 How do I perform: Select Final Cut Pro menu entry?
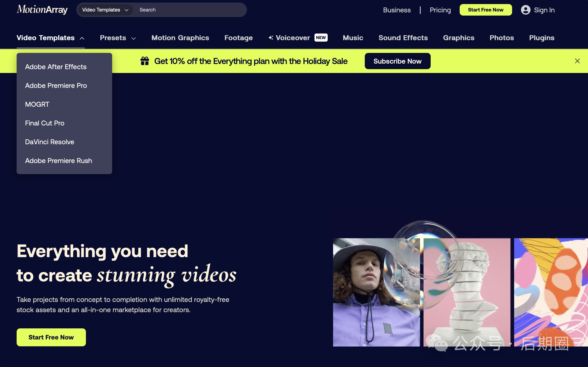45,123
